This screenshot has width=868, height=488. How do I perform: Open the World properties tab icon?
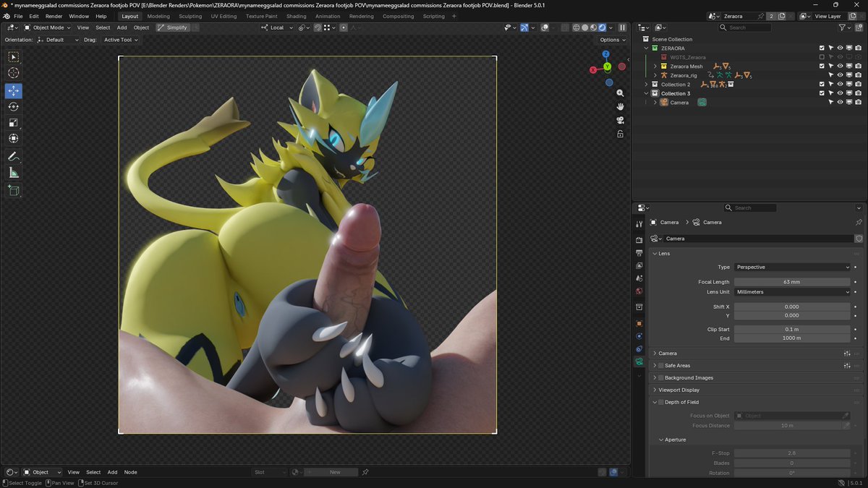pyautogui.click(x=639, y=291)
